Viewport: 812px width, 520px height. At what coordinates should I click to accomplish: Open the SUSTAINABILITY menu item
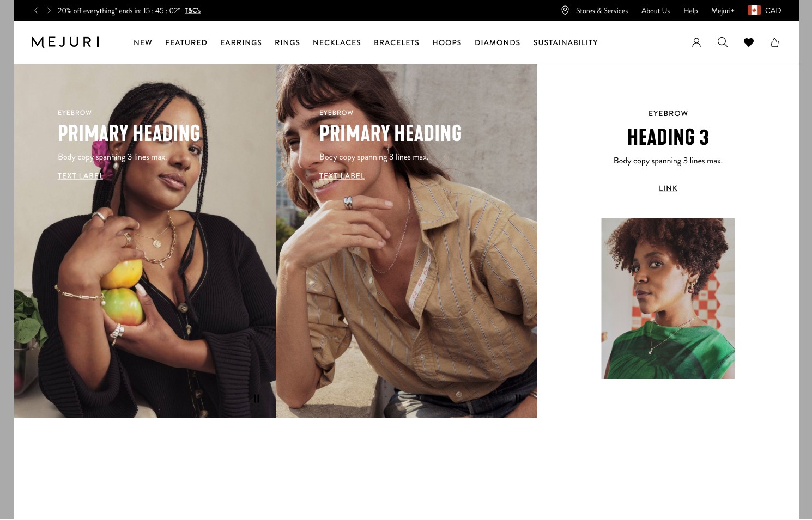566,42
